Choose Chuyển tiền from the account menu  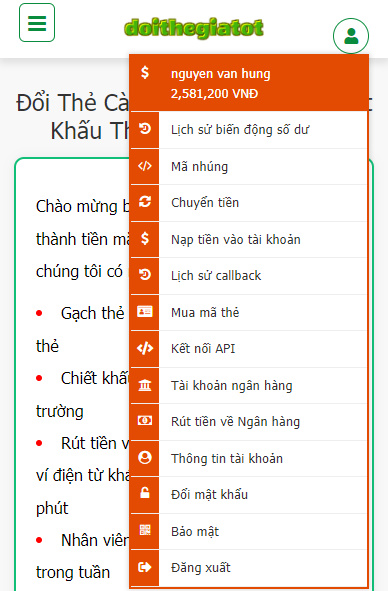click(x=249, y=203)
